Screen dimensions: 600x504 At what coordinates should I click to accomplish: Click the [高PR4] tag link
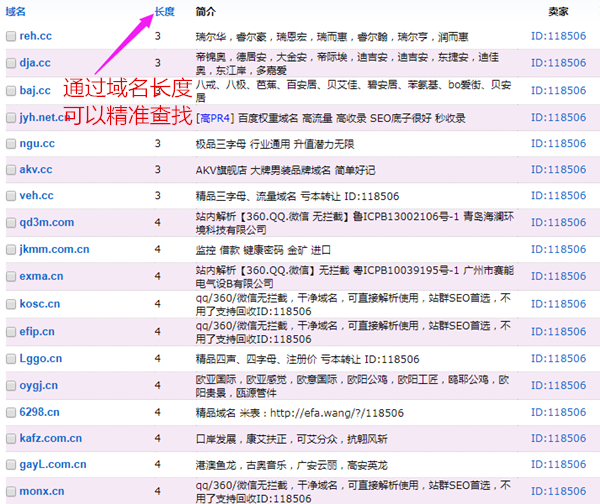[x=213, y=117]
